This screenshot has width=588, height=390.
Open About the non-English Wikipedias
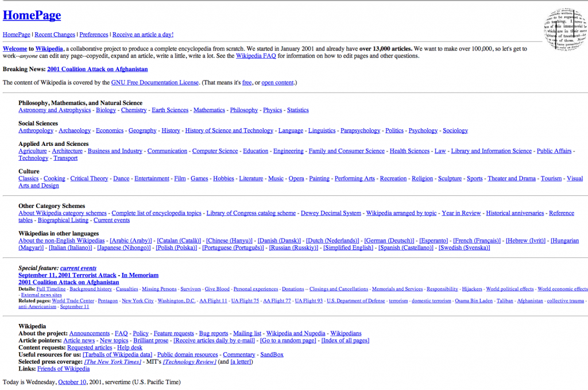pyautogui.click(x=61, y=240)
